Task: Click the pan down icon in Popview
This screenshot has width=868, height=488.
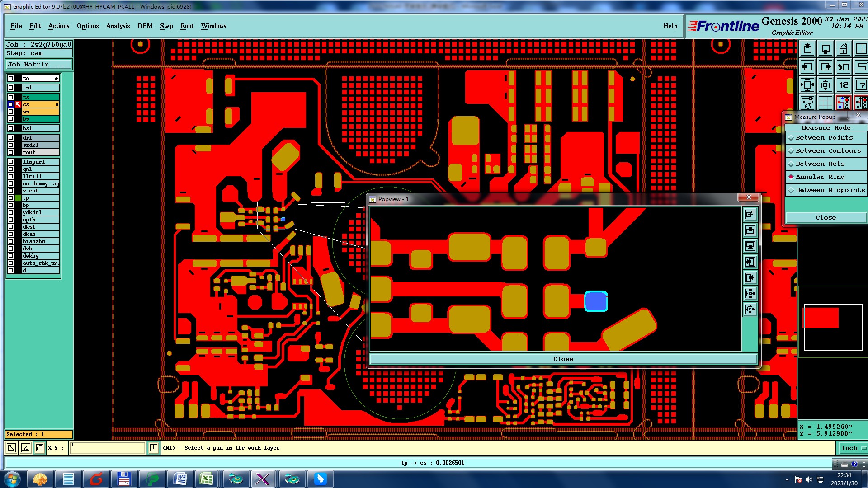Action: pyautogui.click(x=750, y=246)
